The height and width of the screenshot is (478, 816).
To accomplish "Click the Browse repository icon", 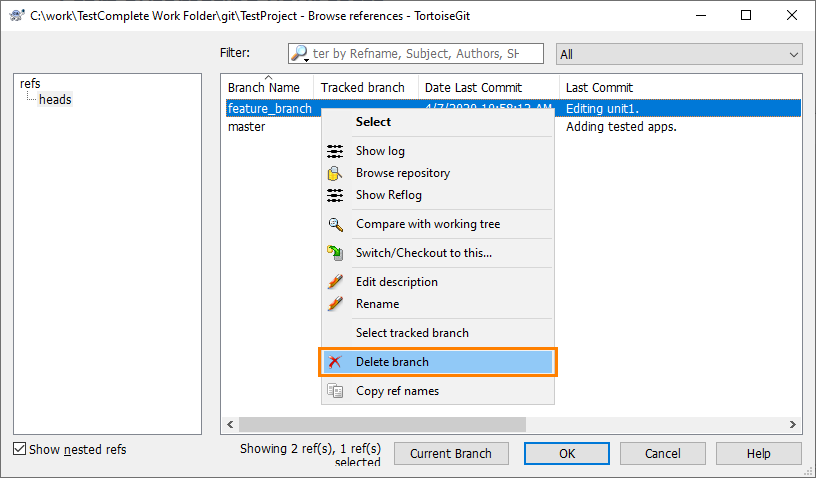I will click(x=335, y=173).
